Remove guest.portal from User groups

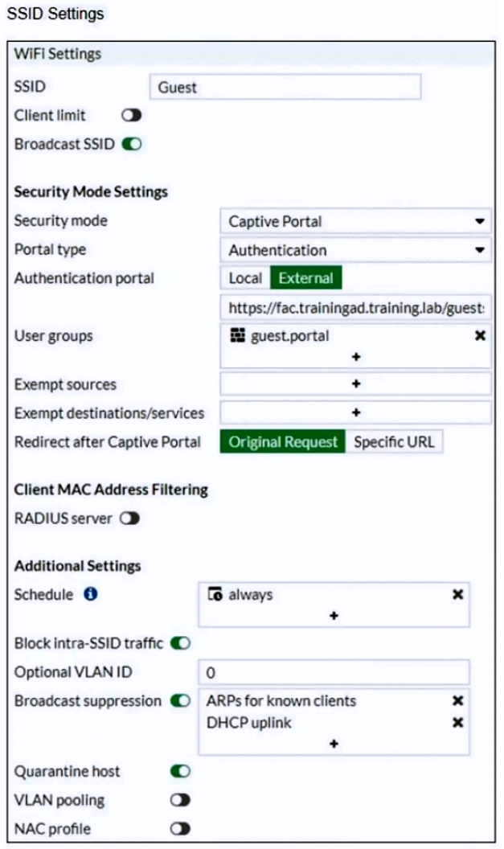pos(480,336)
